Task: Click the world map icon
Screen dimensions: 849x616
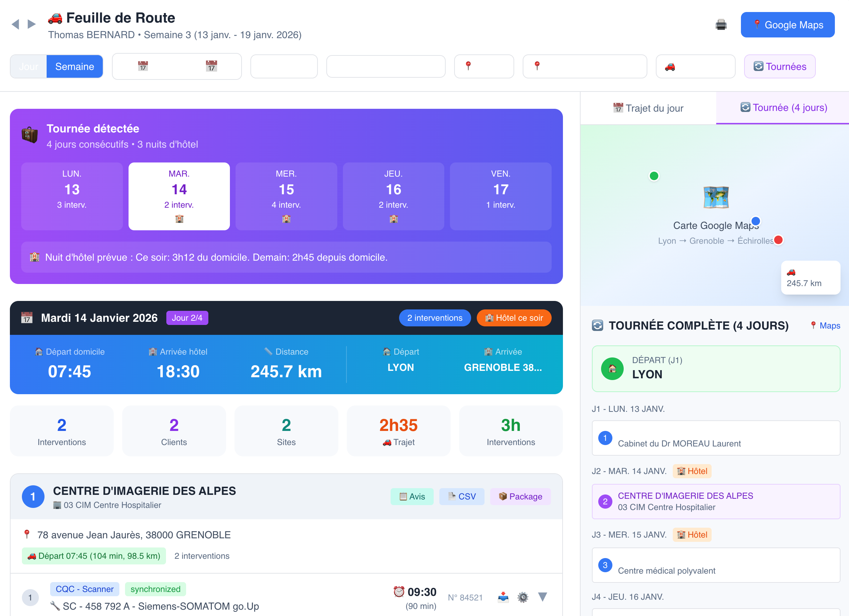Action: tap(716, 197)
